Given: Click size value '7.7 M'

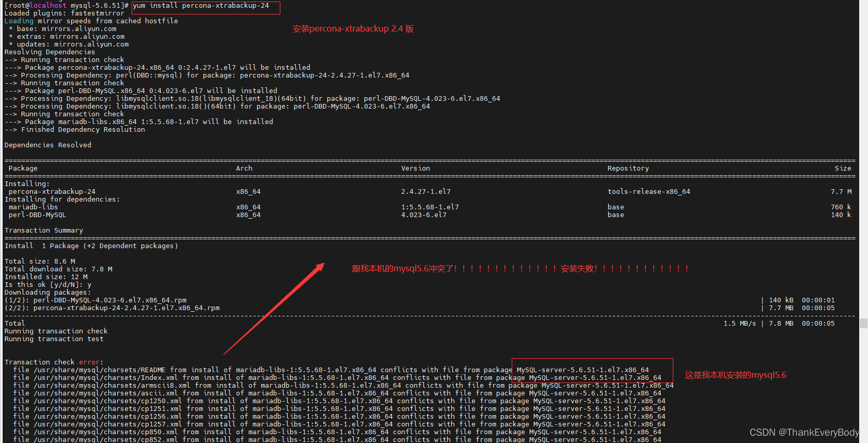Looking at the screenshot, I should pyautogui.click(x=841, y=192).
